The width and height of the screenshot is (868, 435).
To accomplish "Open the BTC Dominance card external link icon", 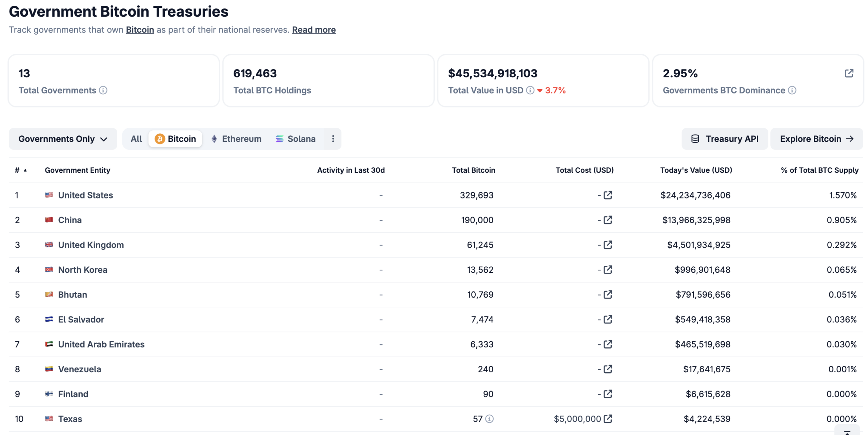I will pos(849,73).
